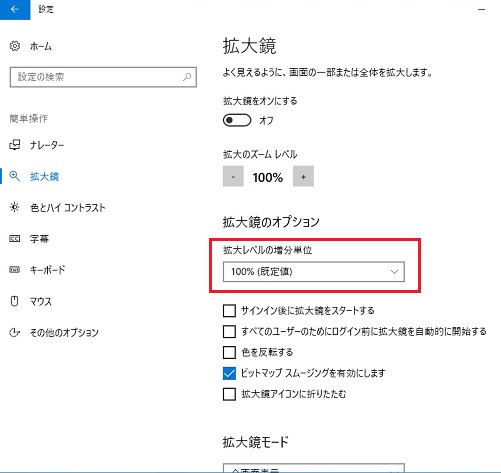The width and height of the screenshot is (501, 473).
Task: Click the brightness icon for high contrast
Action: (15, 207)
